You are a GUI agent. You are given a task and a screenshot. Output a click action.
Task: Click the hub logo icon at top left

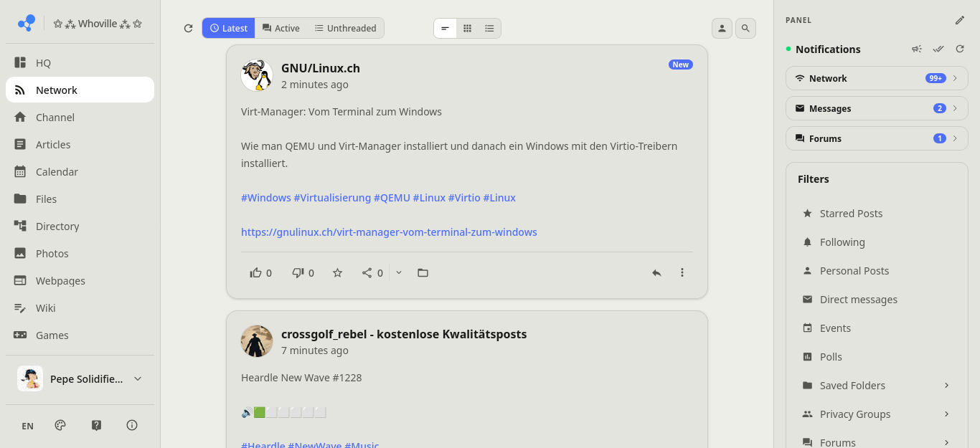pyautogui.click(x=27, y=23)
